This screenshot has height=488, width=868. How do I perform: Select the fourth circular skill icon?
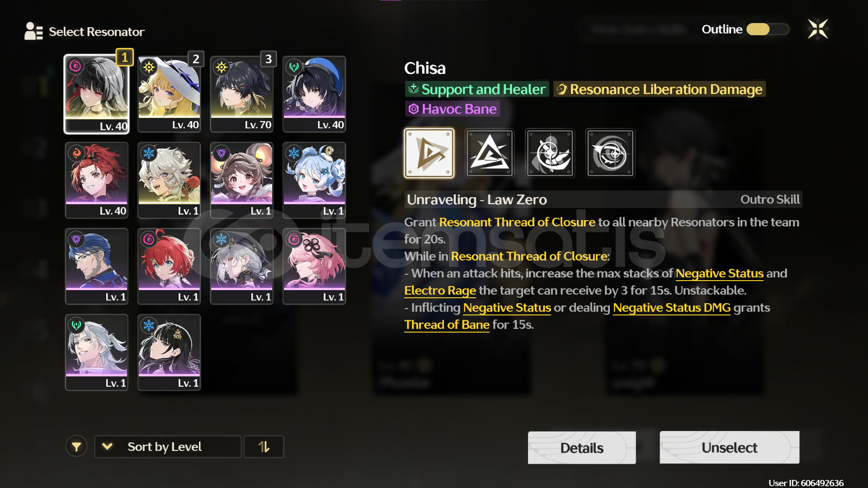610,153
